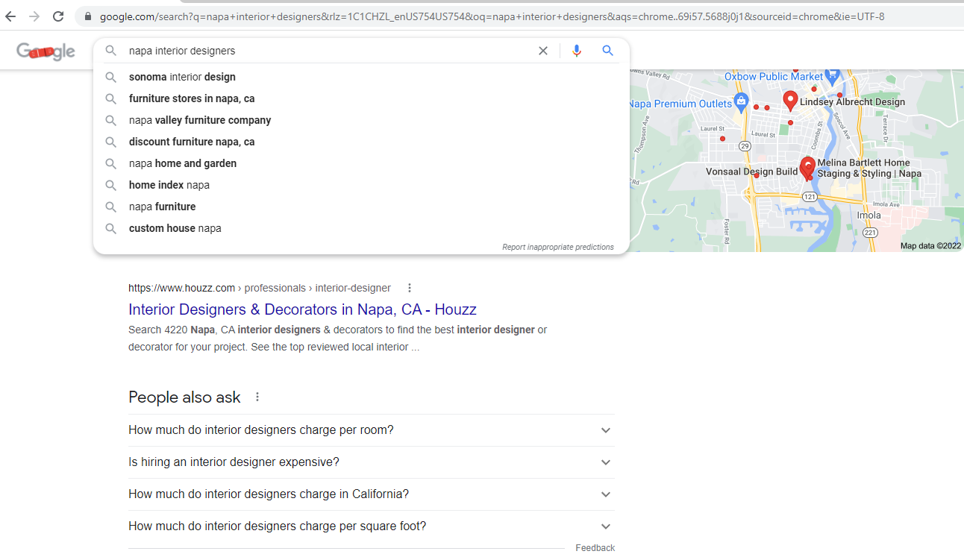964x560 pixels.
Task: Click the magnifier icon beside 'napa furniture'
Action: pos(110,207)
